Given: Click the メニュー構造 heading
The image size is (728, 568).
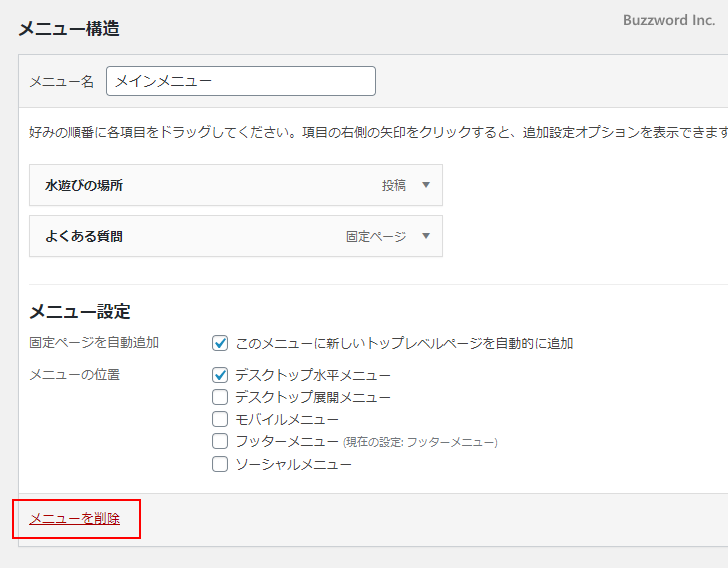Looking at the screenshot, I should coord(69,29).
